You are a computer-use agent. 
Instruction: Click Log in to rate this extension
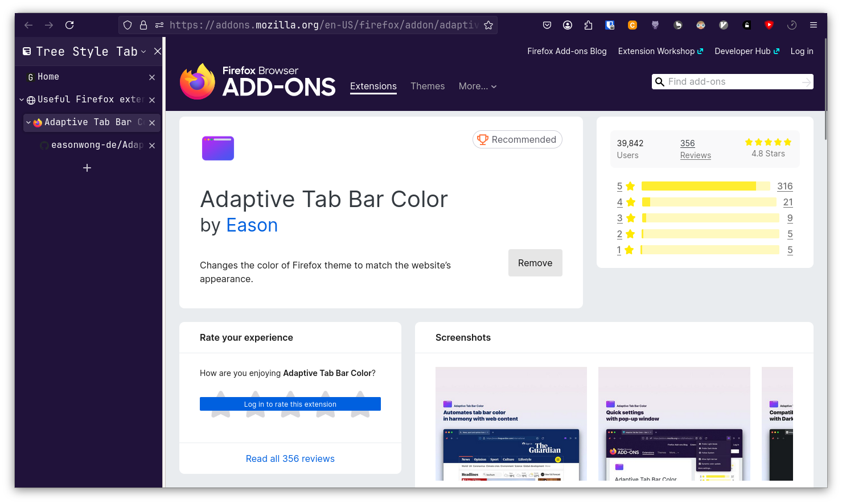[x=290, y=404]
